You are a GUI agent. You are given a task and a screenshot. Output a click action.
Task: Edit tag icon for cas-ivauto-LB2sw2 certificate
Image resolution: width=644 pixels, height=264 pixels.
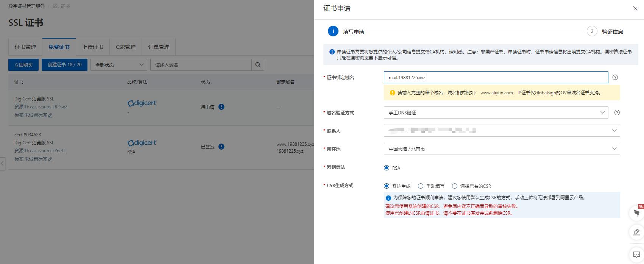point(50,115)
